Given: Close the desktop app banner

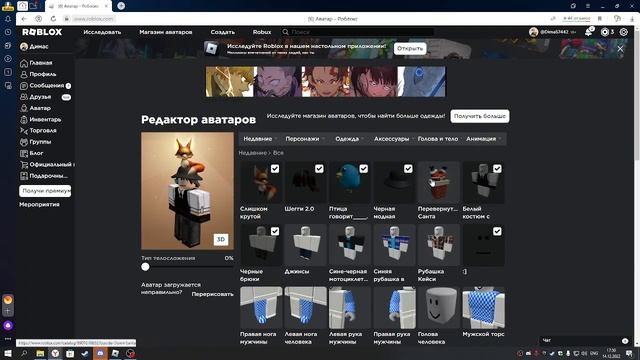Looking at the screenshot, I should pyautogui.click(x=620, y=49).
